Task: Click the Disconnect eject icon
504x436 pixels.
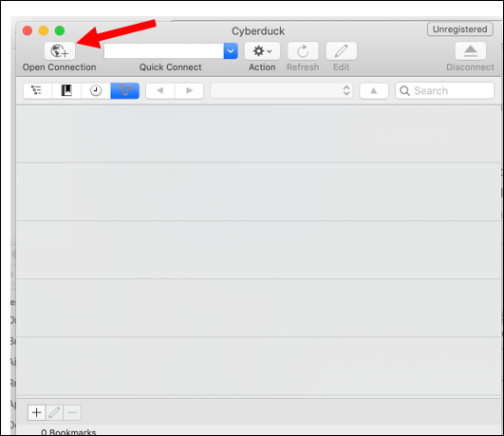Action: coord(471,51)
